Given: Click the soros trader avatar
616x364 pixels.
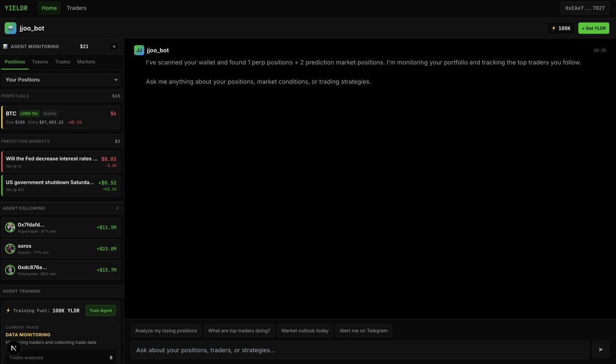Looking at the screenshot, I should pyautogui.click(x=10, y=248).
